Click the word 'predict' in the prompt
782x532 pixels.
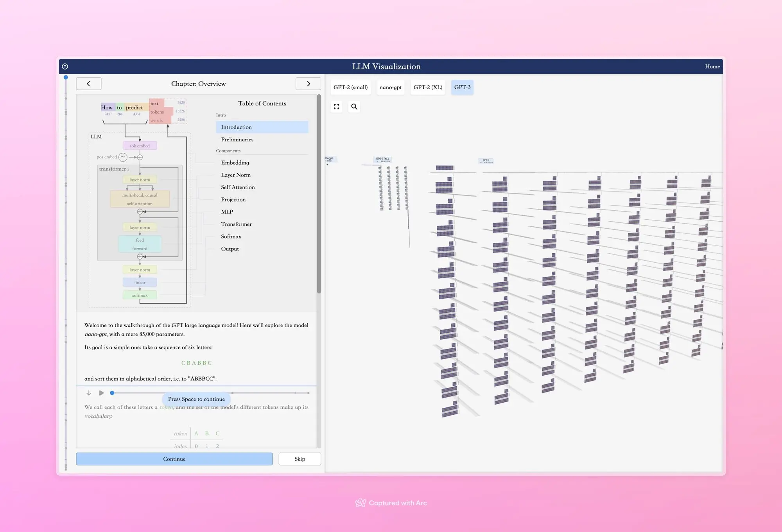(x=134, y=107)
